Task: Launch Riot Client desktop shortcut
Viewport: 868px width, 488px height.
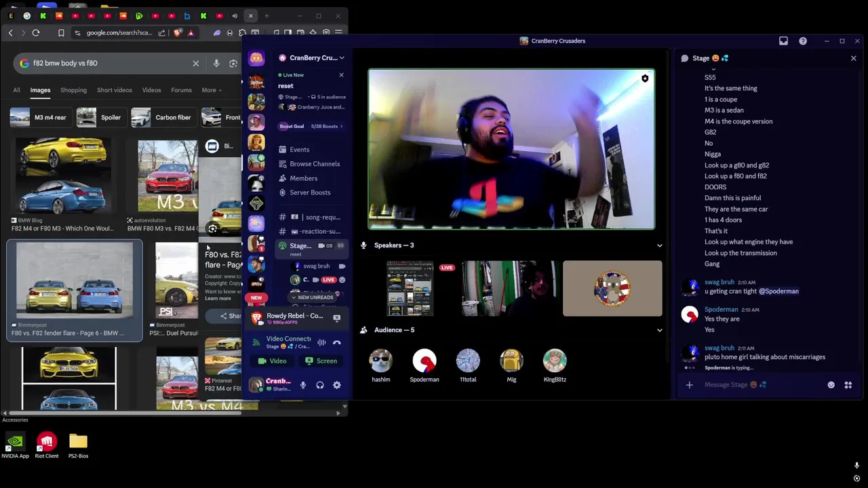Action: click(46, 446)
